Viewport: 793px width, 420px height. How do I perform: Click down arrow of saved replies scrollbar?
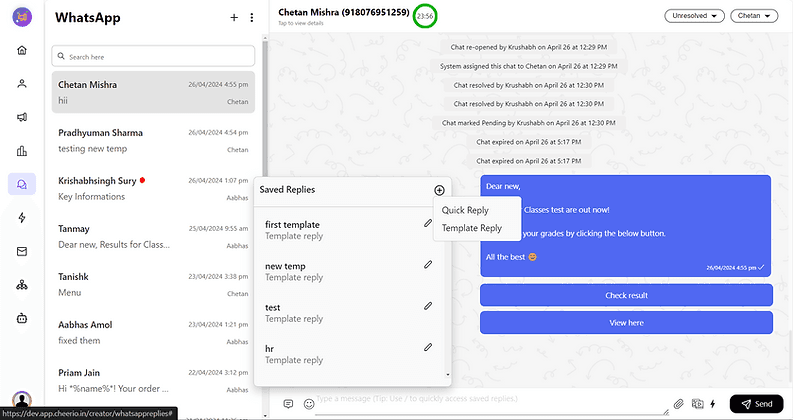click(448, 375)
